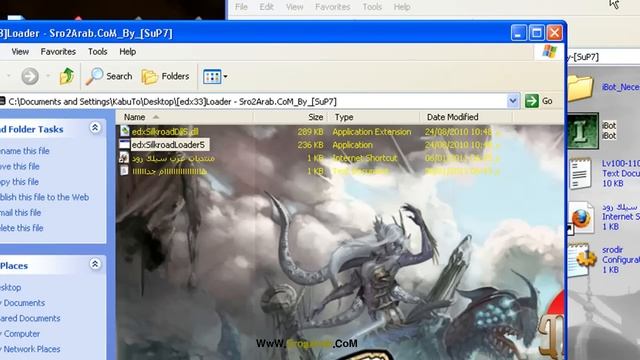Open the Tools menu in front window
This screenshot has width=640, height=360.
click(x=98, y=52)
